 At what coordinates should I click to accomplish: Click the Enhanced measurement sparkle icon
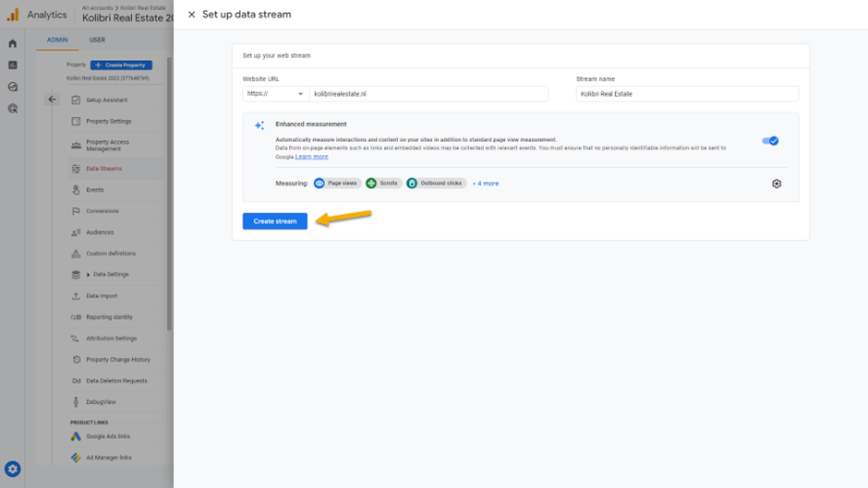tap(259, 125)
